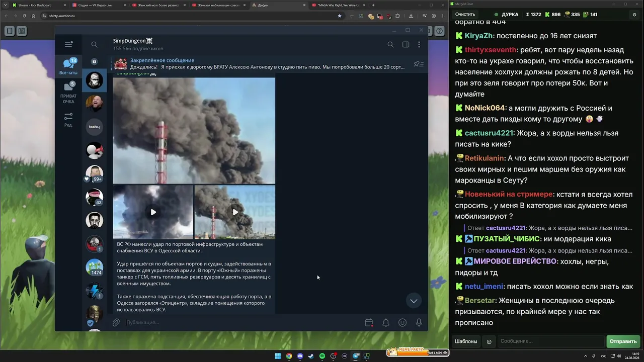Focus the «Сообщение» chat input field
Viewport: 644px width, 362px height.
click(x=551, y=341)
